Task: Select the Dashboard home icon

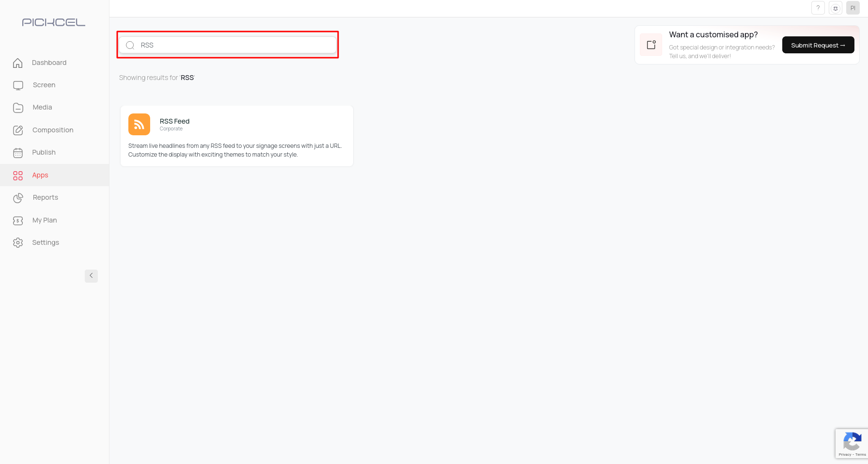Action: click(18, 63)
